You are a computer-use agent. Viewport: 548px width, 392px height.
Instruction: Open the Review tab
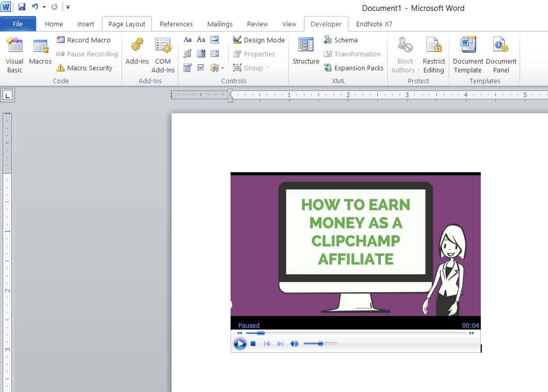point(257,24)
